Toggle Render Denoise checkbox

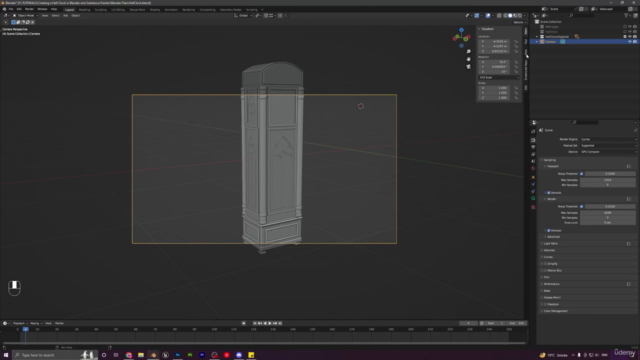tap(549, 231)
